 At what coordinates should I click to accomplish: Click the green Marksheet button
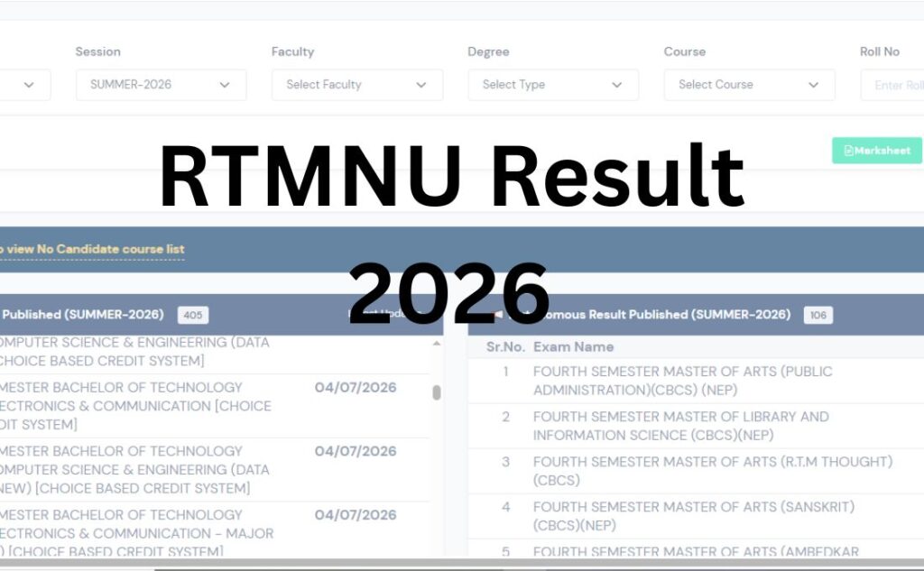pos(877,151)
